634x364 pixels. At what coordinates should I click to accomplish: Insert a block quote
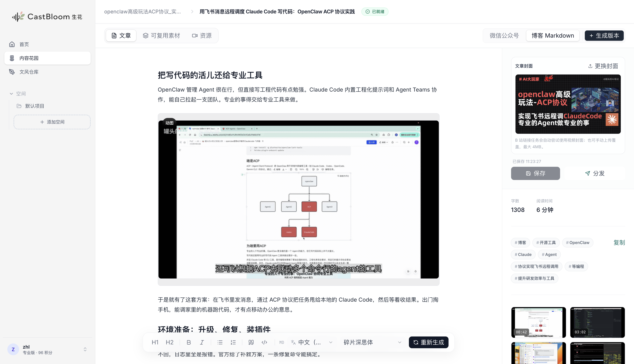click(251, 342)
